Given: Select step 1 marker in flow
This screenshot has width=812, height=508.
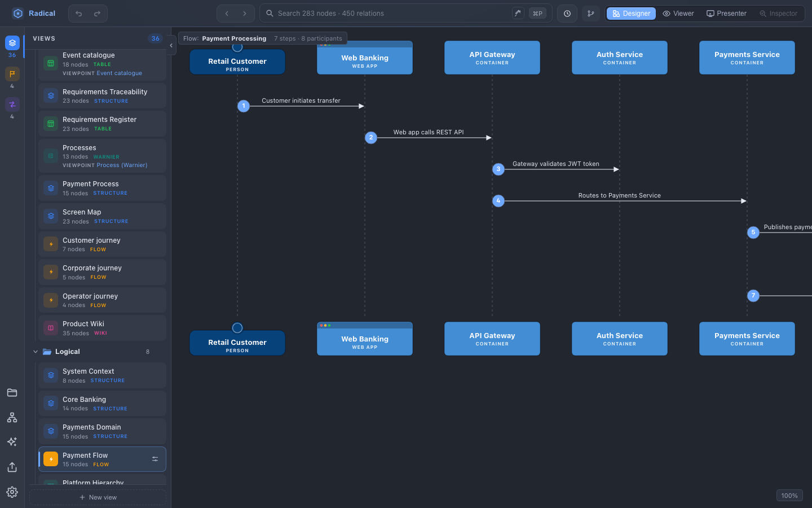Looking at the screenshot, I should (x=244, y=106).
